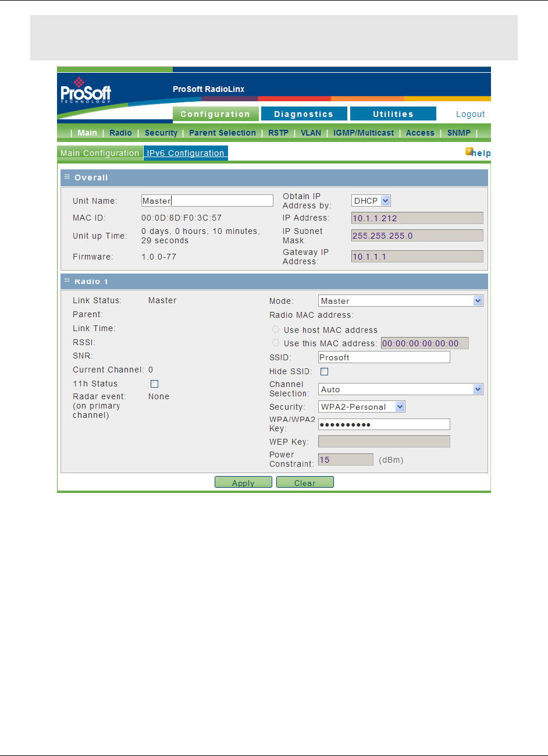Image resolution: width=548 pixels, height=756 pixels.
Task: Enable the Hide SSID checkbox
Action: [x=325, y=371]
